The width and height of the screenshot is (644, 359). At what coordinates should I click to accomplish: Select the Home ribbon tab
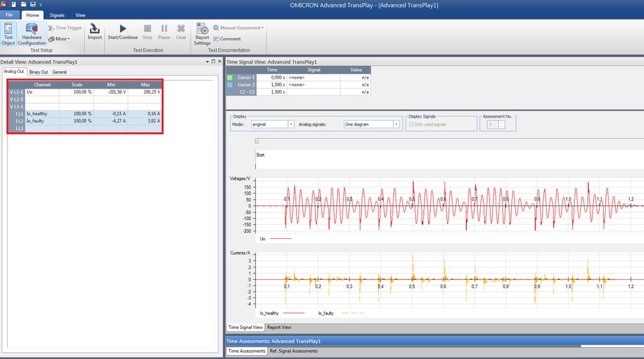click(33, 15)
